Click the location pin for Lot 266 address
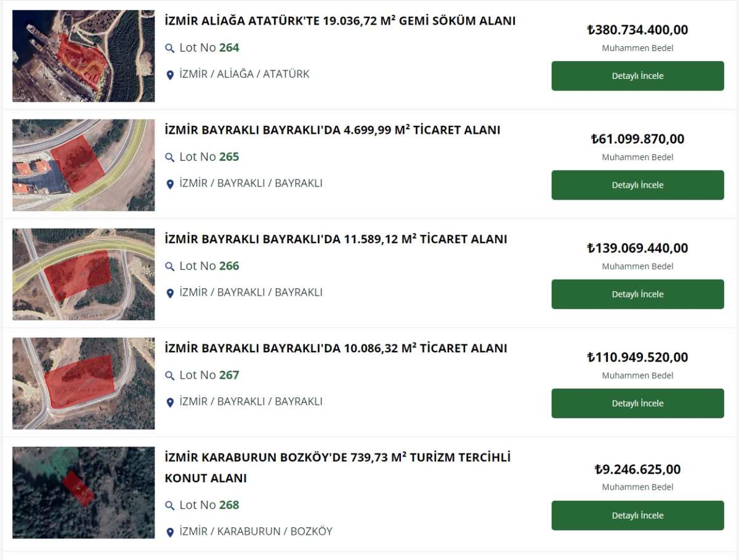739x560 pixels. pos(171,293)
